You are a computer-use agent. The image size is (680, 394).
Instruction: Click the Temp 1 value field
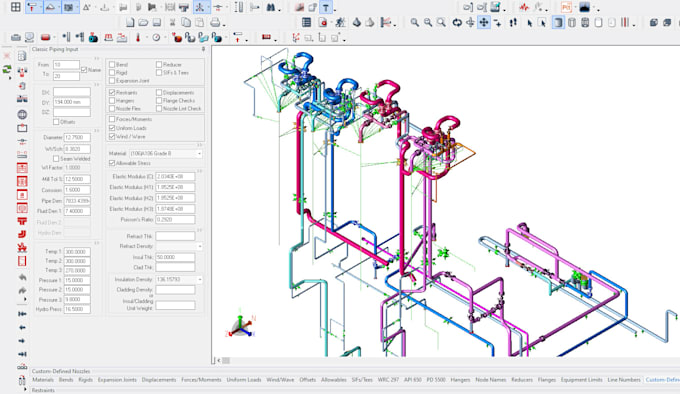pyautogui.click(x=77, y=252)
